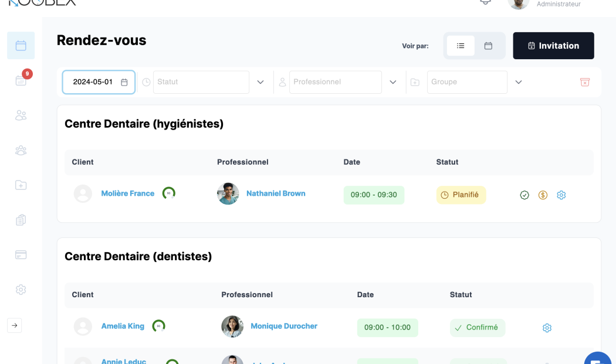Open settings gear for Amelia King's appointment
This screenshot has height=364, width=616.
coord(547,328)
